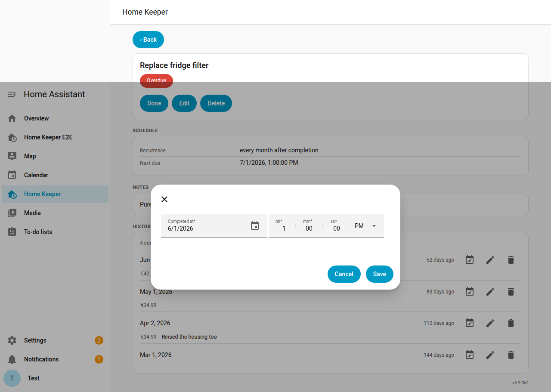551x392 pixels.
Task: Click the Overview home icon
Action: pyautogui.click(x=12, y=118)
